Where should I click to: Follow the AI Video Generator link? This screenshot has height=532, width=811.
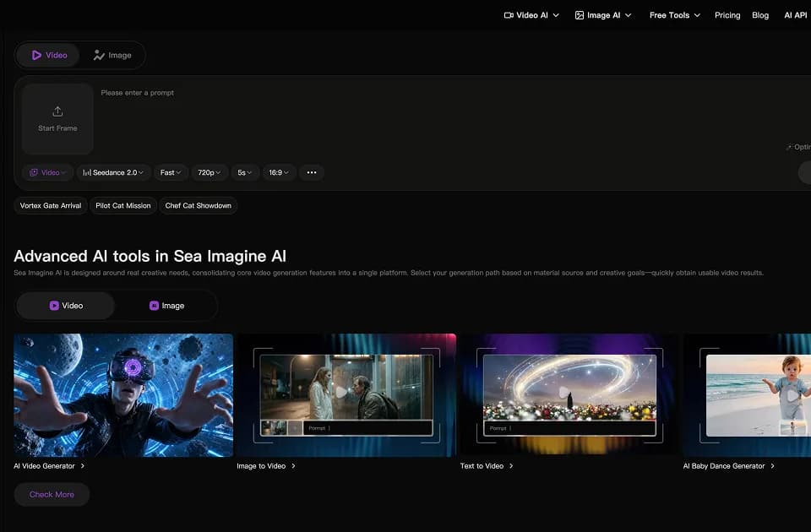(x=49, y=466)
